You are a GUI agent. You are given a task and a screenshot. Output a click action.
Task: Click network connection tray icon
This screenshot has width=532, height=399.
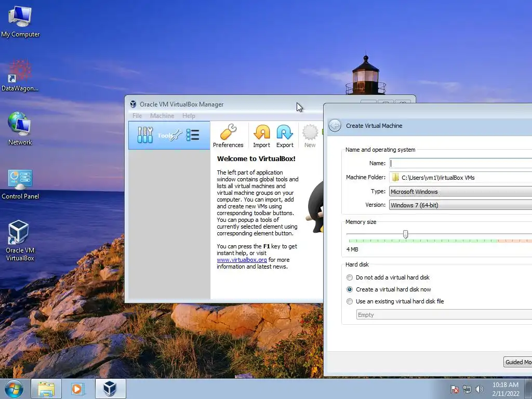(467, 389)
